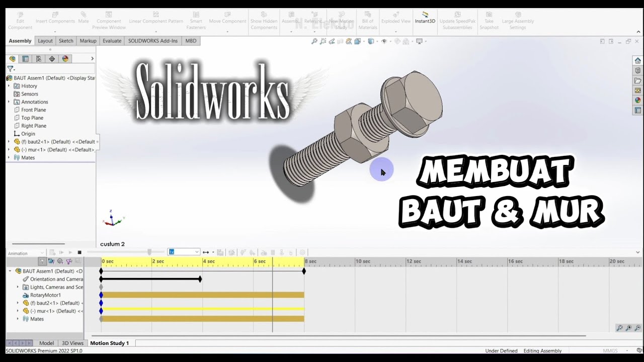This screenshot has width=644, height=362.
Task: Open SOLIDWORKS Resources home task pane
Action: coord(637,61)
